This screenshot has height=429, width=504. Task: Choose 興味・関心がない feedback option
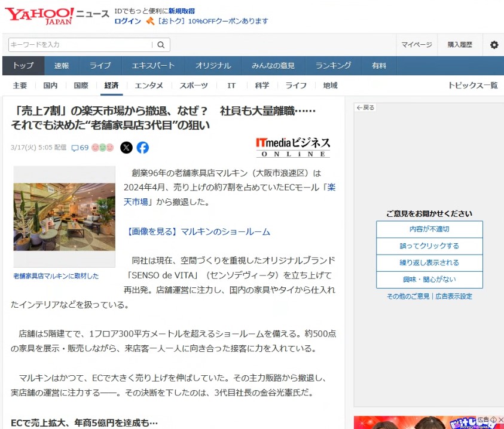coord(429,280)
